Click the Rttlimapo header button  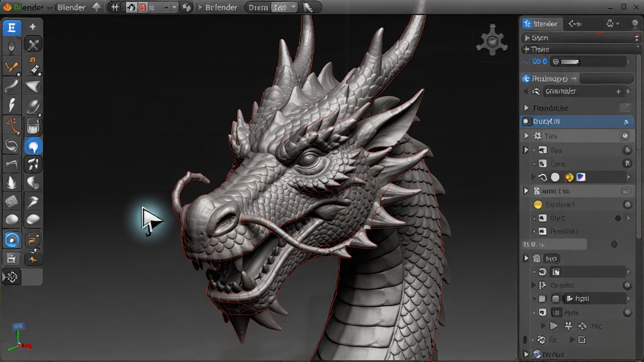point(550,79)
